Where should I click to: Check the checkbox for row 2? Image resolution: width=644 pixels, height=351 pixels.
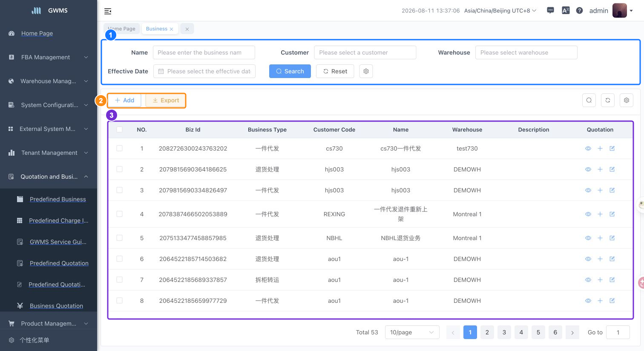point(119,169)
